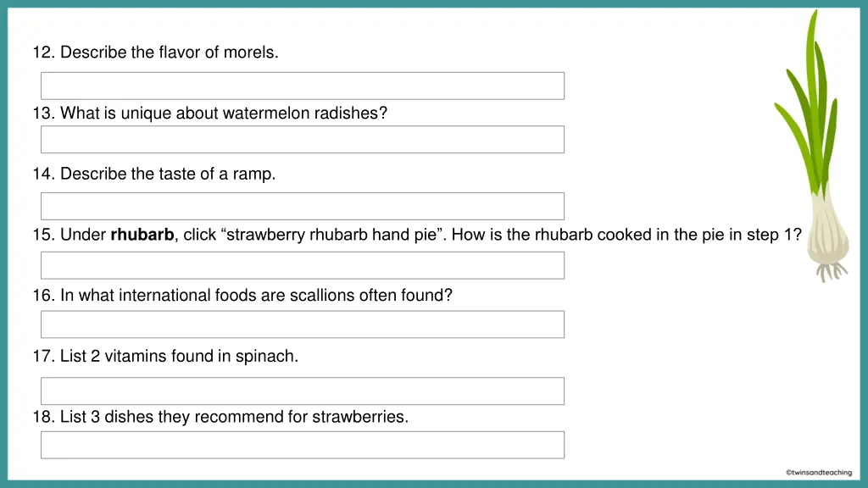Click the green leaves of the scallion image
The width and height of the screenshot is (868, 488).
810,105
